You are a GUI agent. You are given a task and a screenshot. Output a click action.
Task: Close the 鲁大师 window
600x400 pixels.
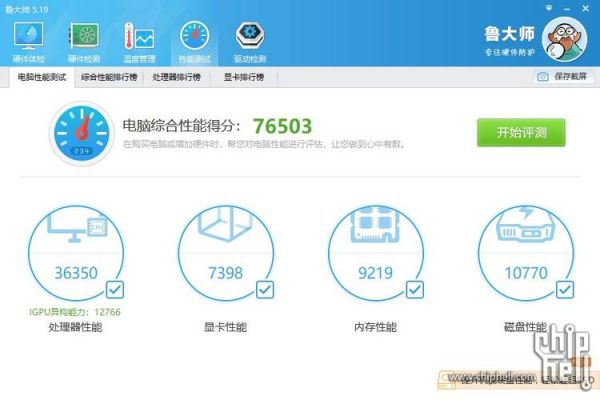pyautogui.click(x=585, y=8)
